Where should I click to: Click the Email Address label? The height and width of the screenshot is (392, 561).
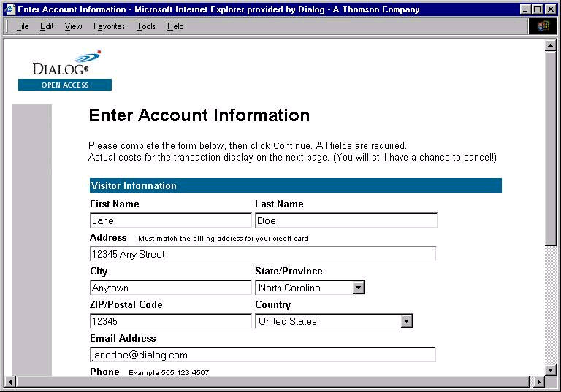point(123,339)
